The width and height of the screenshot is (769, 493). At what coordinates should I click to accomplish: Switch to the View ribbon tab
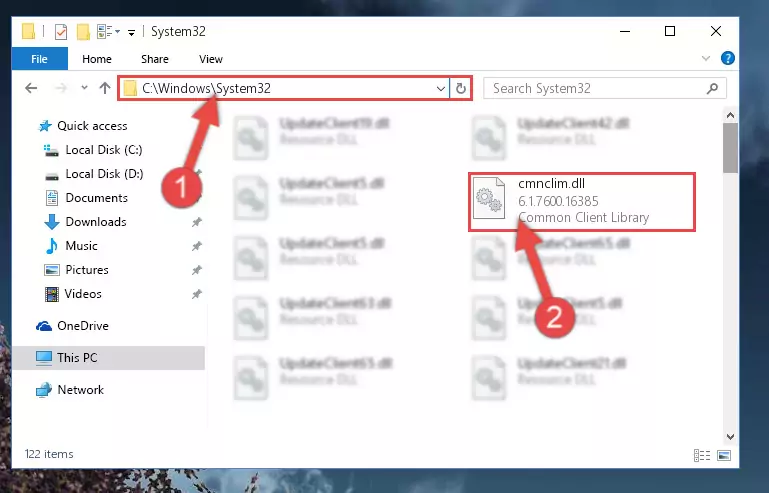pos(211,59)
